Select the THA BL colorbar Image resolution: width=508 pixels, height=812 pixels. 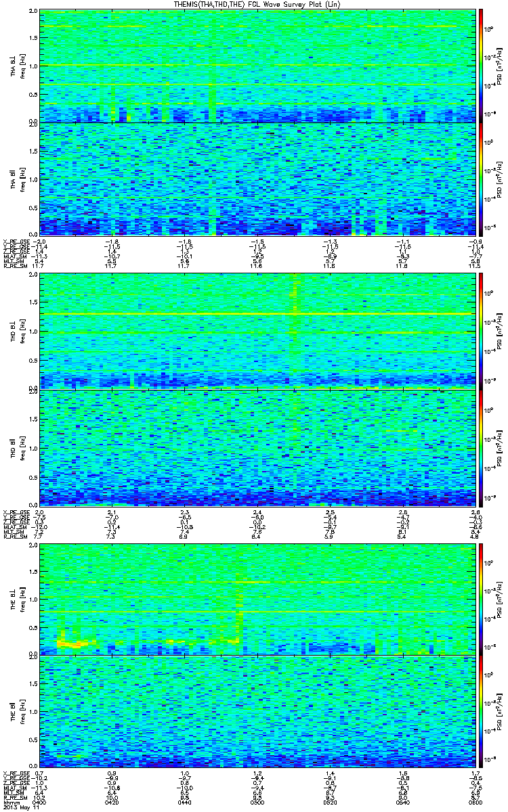coord(481,66)
